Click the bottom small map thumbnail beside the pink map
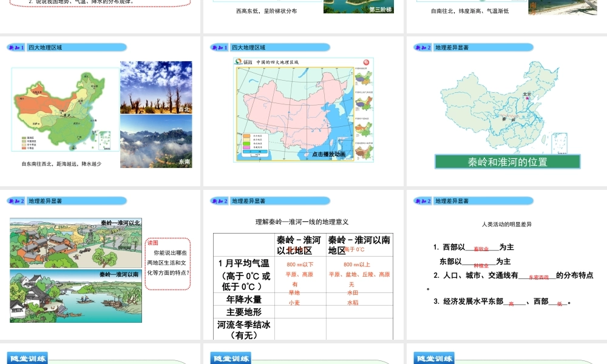This screenshot has width=607, height=364. [364, 152]
